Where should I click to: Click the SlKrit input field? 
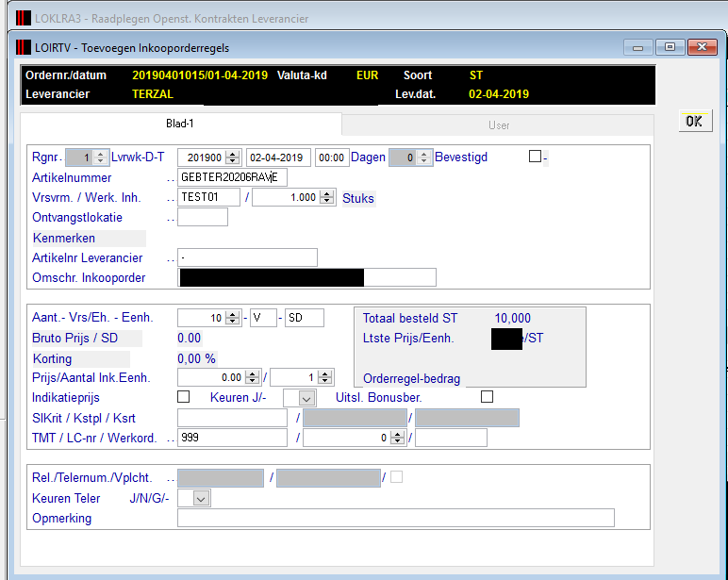coord(232,418)
